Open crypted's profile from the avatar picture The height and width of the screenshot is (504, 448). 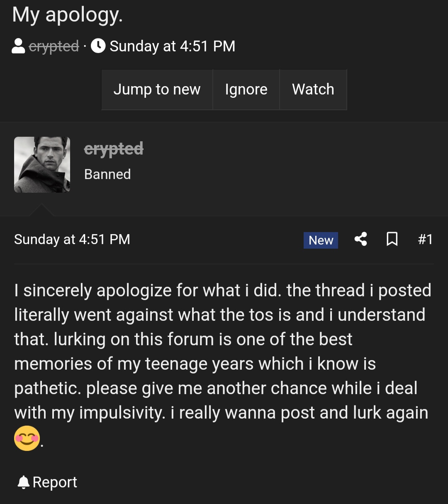[42, 165]
